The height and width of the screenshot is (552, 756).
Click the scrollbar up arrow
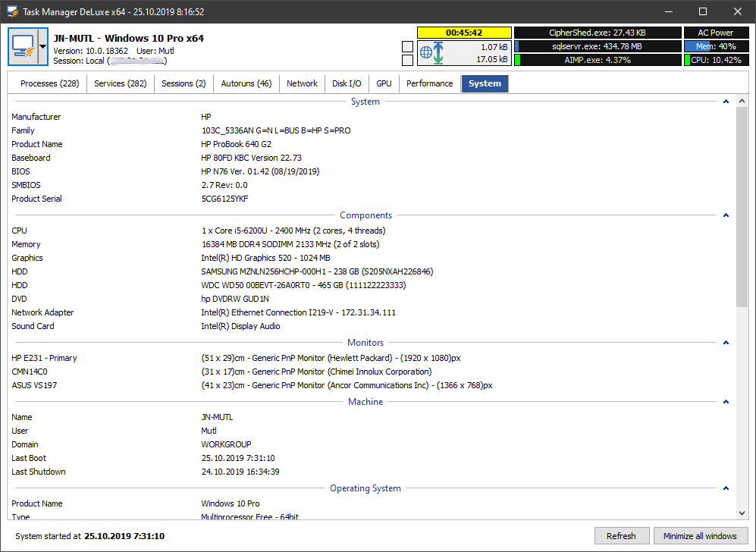tap(742, 101)
